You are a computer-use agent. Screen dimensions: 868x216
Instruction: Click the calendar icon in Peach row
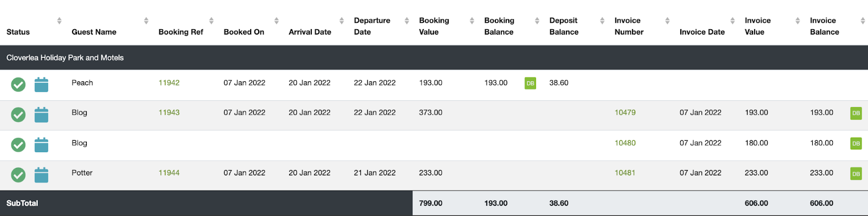click(41, 84)
